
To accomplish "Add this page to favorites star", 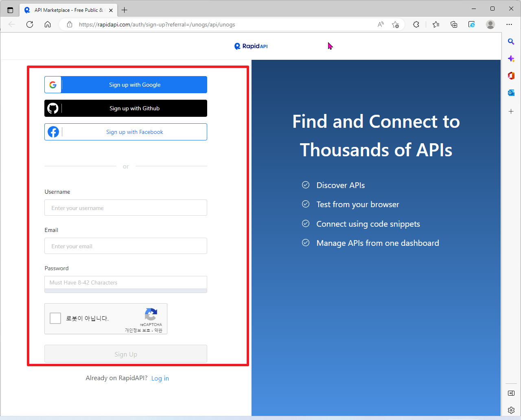I will 395,24.
